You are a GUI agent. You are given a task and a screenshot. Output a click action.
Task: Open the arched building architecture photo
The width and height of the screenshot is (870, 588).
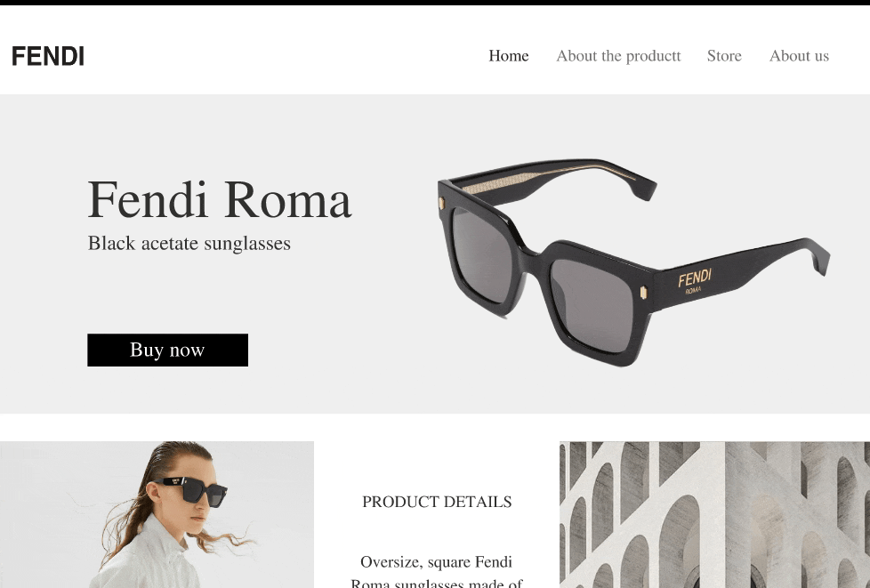pyautogui.click(x=714, y=515)
